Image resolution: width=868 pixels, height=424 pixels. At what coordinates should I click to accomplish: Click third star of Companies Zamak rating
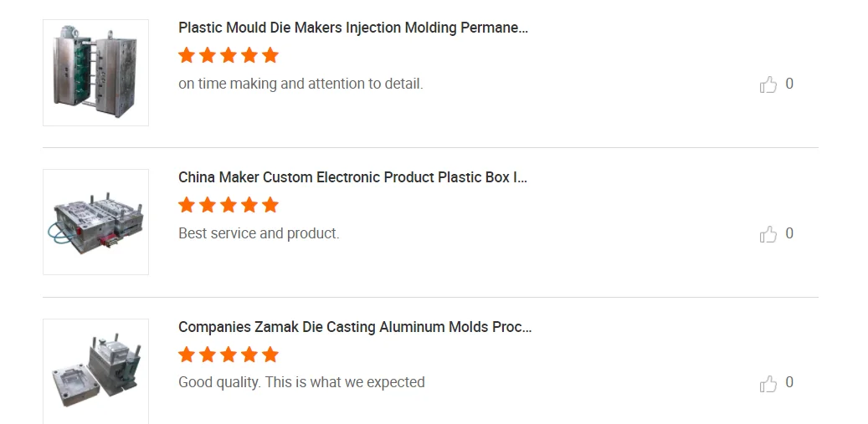click(x=229, y=355)
